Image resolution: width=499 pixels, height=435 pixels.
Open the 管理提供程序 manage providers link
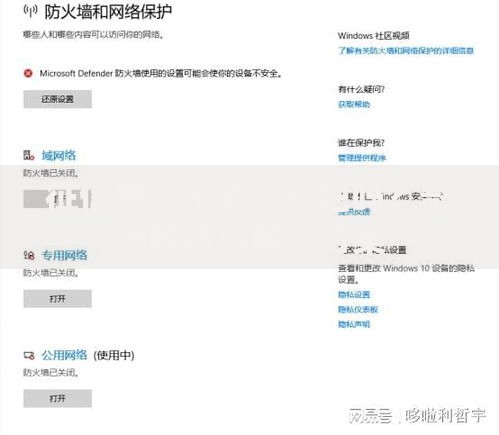pyautogui.click(x=362, y=158)
